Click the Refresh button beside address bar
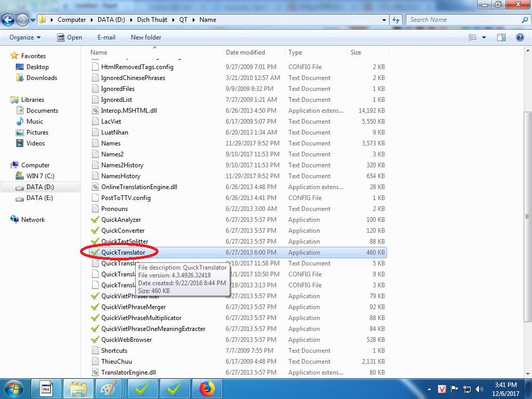Viewport: 532px width, 399px height. pyautogui.click(x=396, y=20)
